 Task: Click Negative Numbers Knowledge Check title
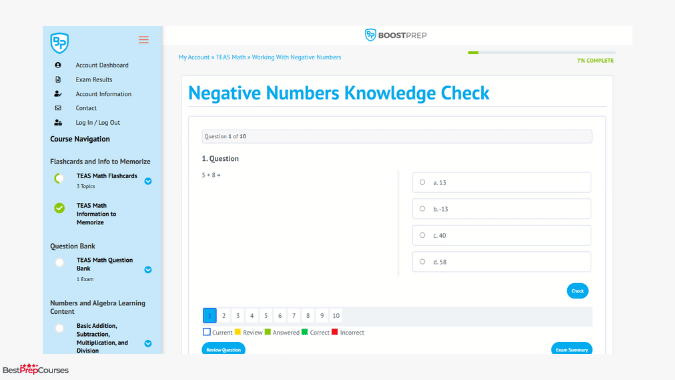click(339, 93)
